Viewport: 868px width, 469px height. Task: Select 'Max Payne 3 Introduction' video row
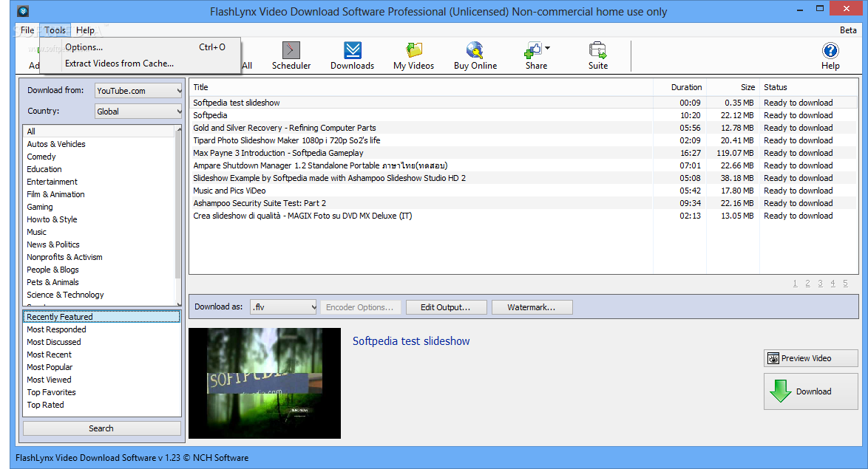(x=523, y=153)
